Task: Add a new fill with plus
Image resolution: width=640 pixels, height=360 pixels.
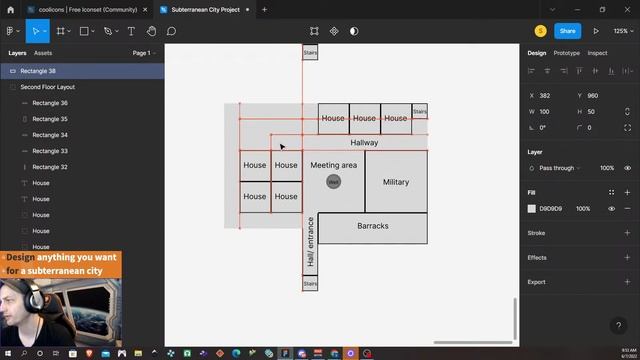Action: click(x=627, y=192)
